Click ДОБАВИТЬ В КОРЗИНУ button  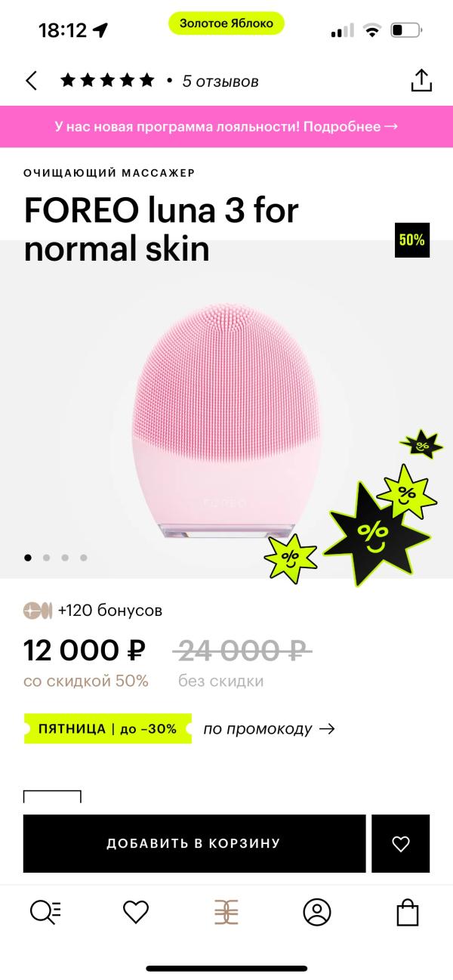194,843
